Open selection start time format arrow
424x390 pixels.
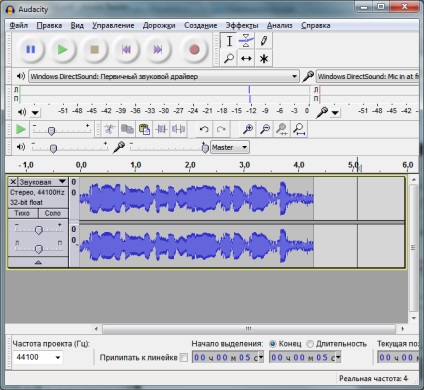(261, 357)
